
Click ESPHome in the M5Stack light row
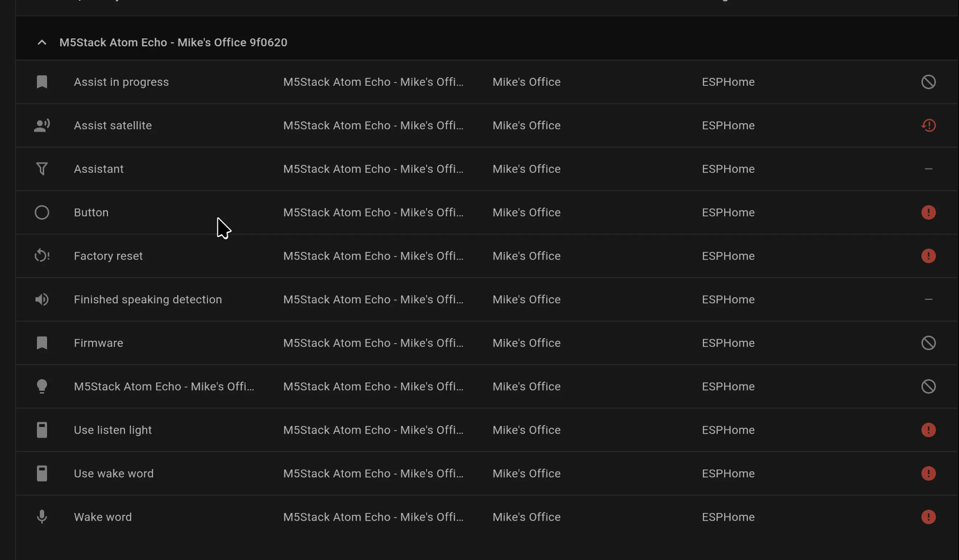(x=728, y=386)
